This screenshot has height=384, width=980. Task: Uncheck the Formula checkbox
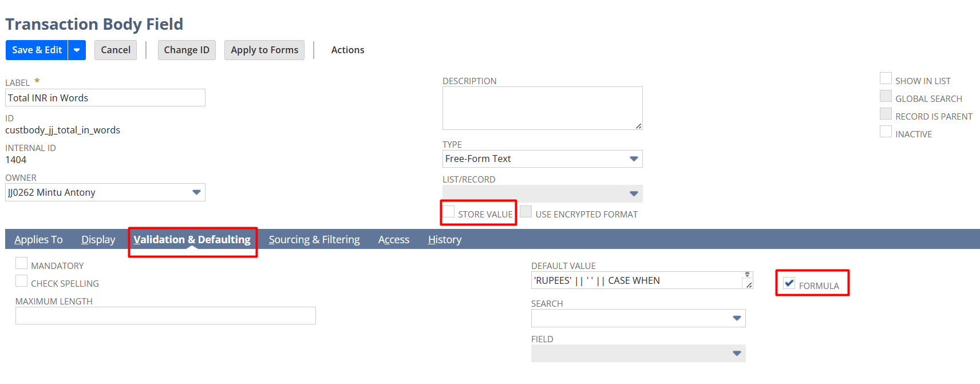click(789, 283)
